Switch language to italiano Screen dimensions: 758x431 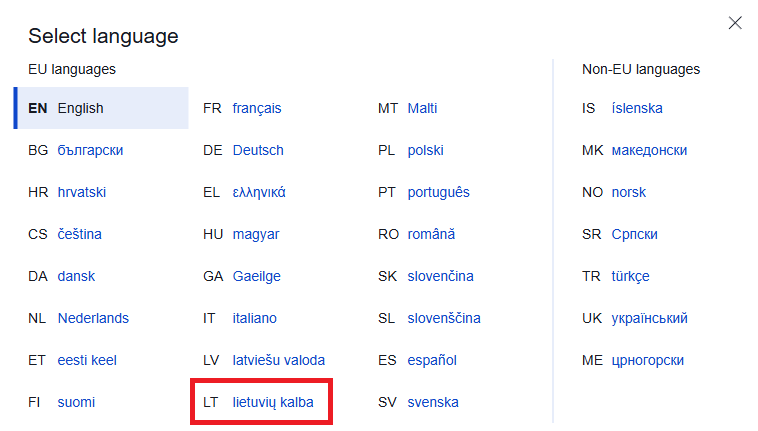(x=255, y=318)
